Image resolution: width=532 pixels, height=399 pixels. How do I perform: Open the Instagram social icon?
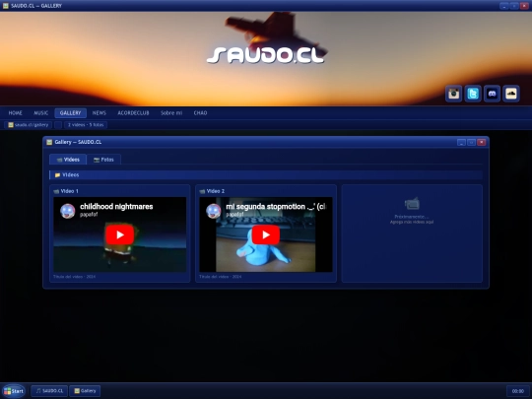[x=453, y=94]
